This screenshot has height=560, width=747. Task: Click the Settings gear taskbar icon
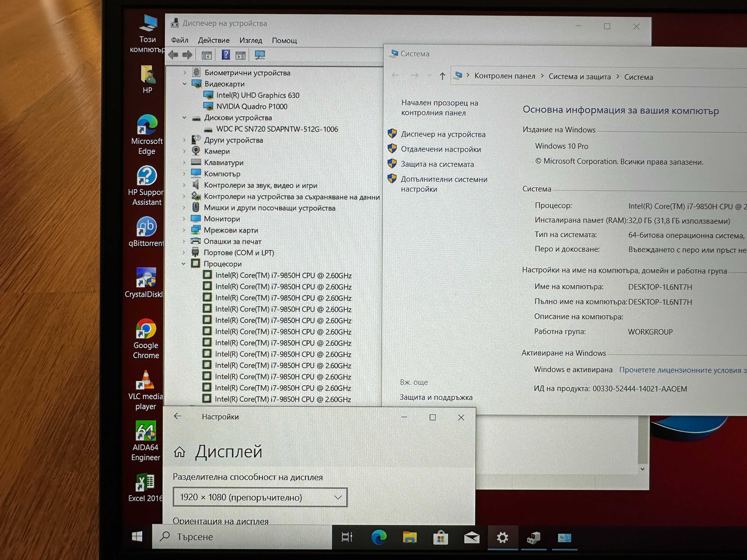[502, 538]
